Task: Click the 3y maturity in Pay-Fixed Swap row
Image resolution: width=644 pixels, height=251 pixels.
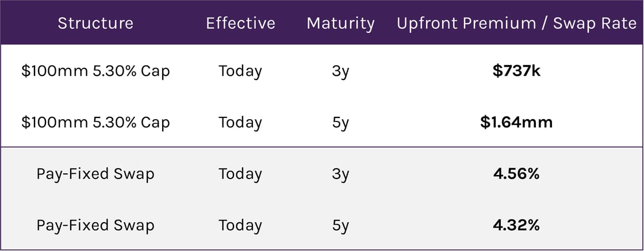Action: (340, 174)
